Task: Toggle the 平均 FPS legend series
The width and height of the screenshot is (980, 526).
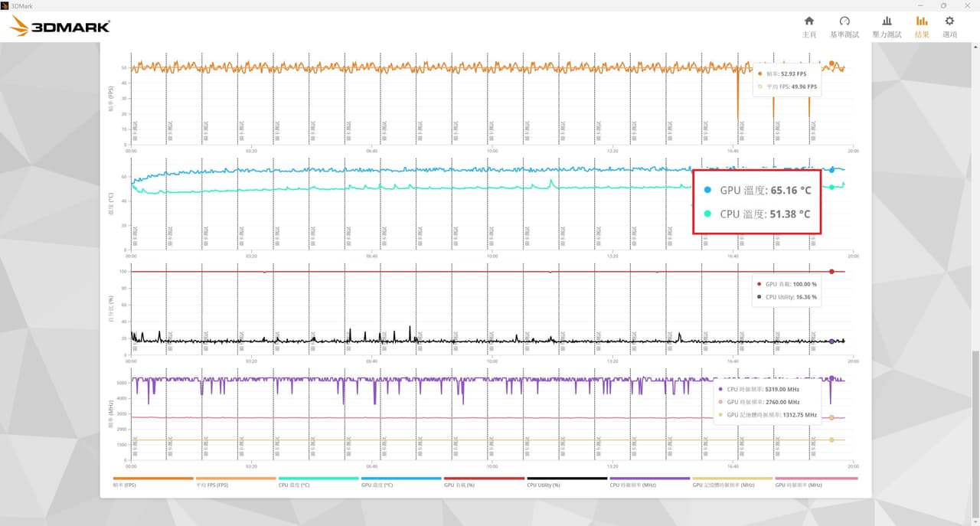Action: tap(236, 481)
